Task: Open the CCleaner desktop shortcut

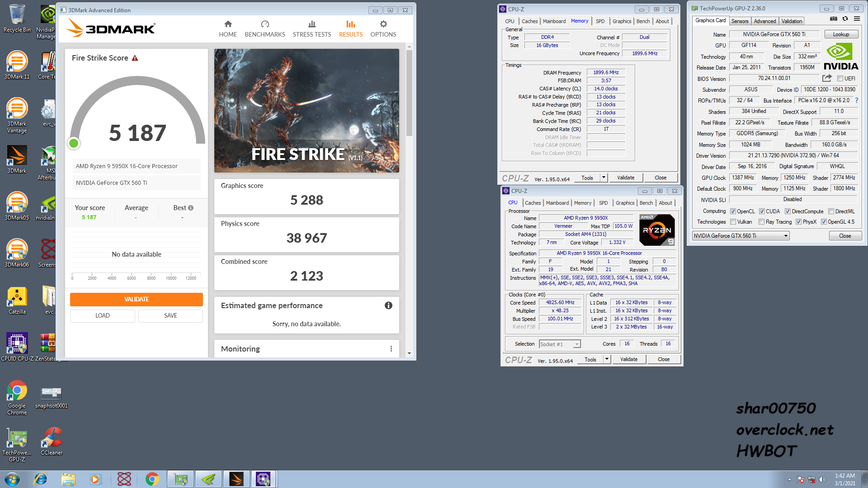Action: coord(52,441)
